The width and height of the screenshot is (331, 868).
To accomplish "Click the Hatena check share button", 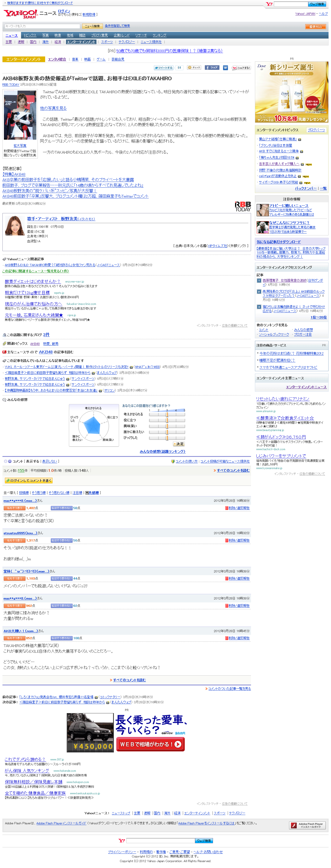I will click(x=194, y=68).
